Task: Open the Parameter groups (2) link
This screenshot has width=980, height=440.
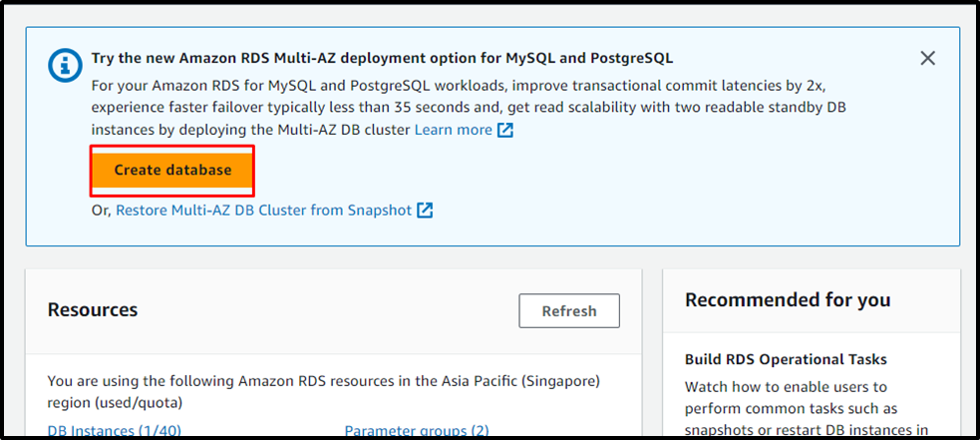Action: [x=417, y=431]
